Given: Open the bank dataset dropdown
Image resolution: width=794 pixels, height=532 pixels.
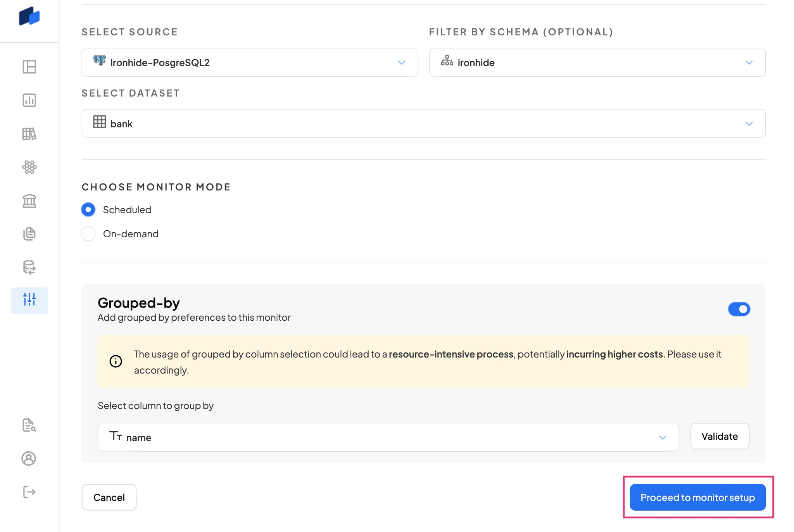Looking at the screenshot, I should pyautogui.click(x=423, y=124).
